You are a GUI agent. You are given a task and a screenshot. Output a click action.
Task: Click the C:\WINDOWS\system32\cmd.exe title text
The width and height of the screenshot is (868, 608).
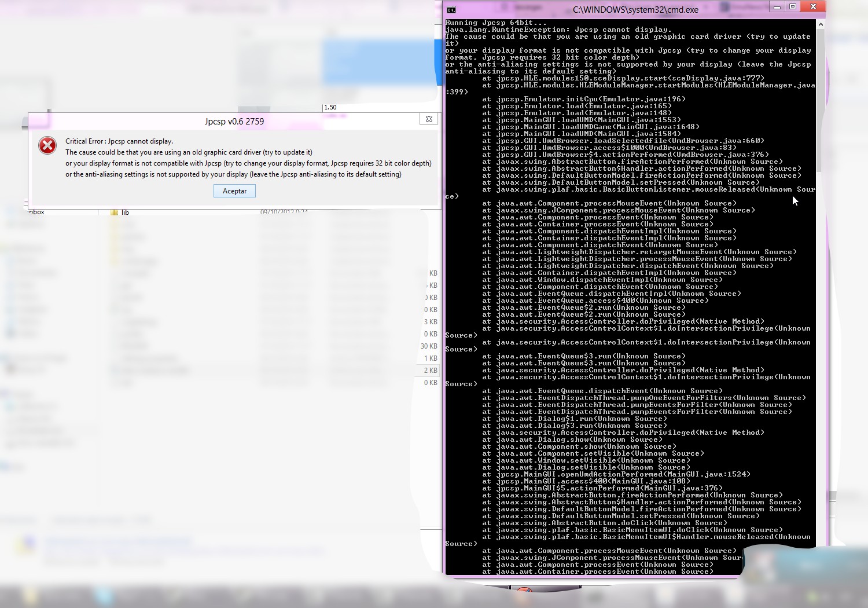click(x=635, y=9)
